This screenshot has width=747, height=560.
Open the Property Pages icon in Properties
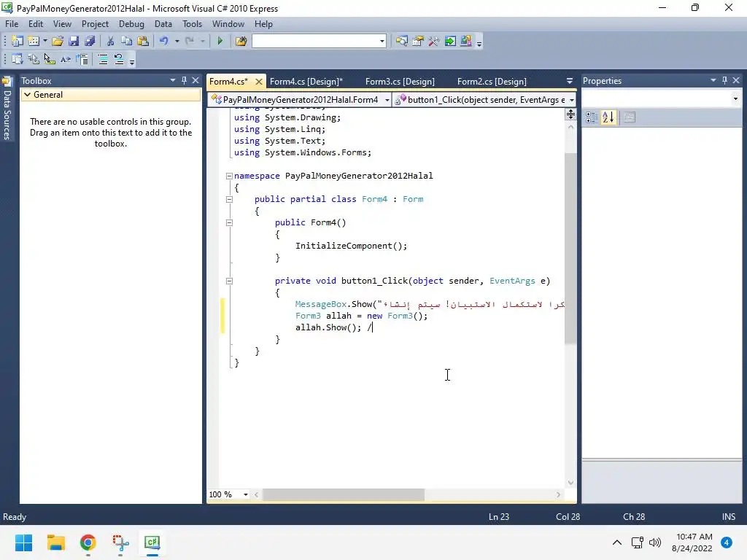(x=630, y=117)
